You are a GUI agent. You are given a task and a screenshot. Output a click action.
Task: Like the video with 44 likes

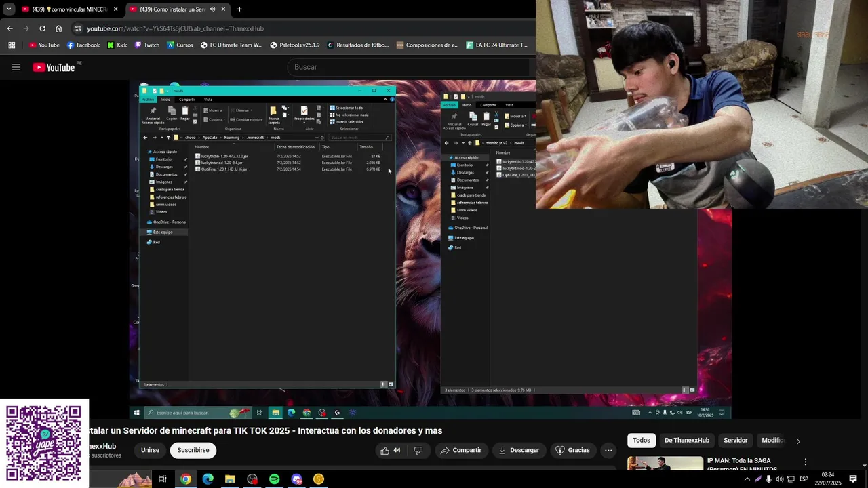[390, 450]
